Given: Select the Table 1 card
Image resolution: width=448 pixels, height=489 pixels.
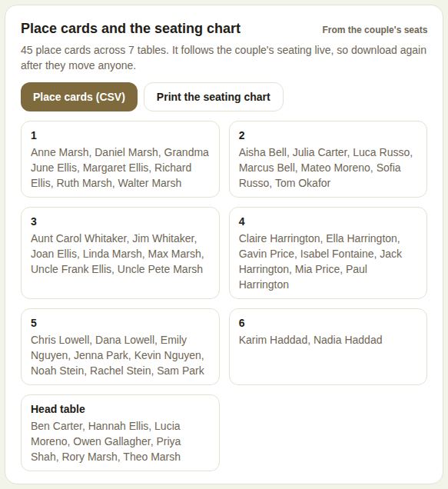Looking at the screenshot, I should point(120,159).
